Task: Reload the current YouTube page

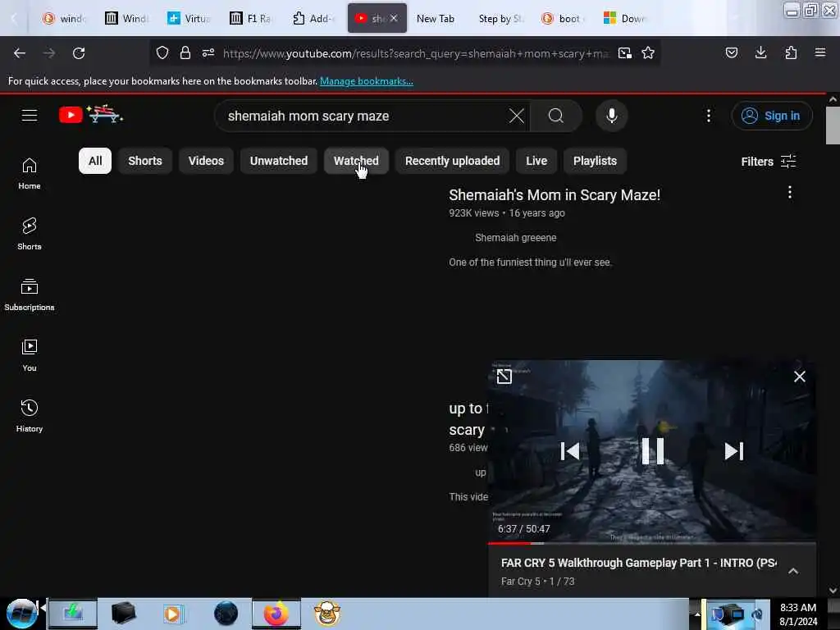Action: (79, 53)
